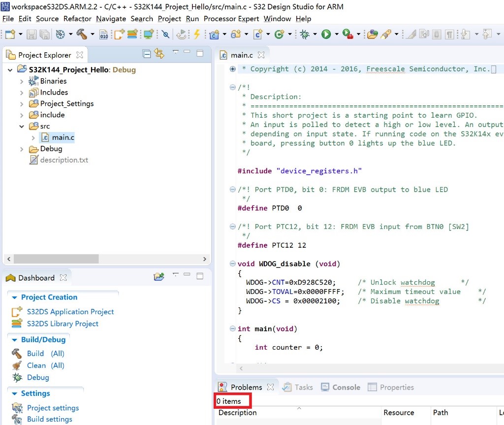Image resolution: width=504 pixels, height=425 pixels.
Task: Click the hammer icon beside Build (All)
Action: pos(17,354)
